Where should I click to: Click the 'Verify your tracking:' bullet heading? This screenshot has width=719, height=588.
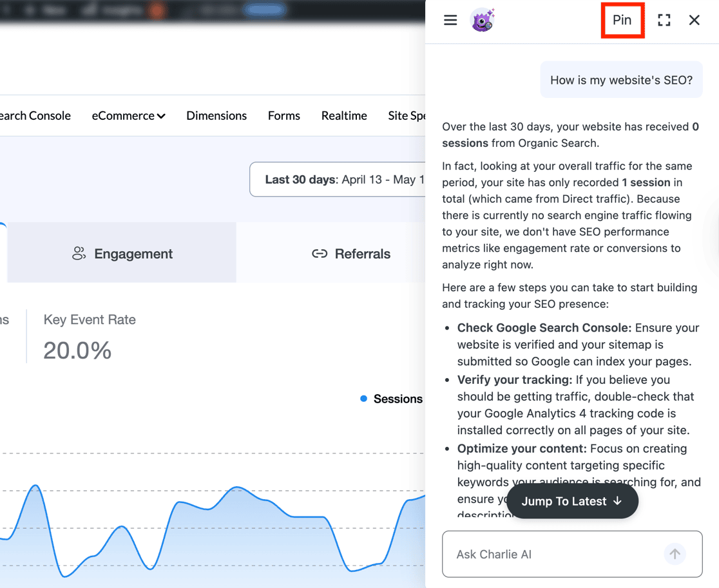pos(515,379)
